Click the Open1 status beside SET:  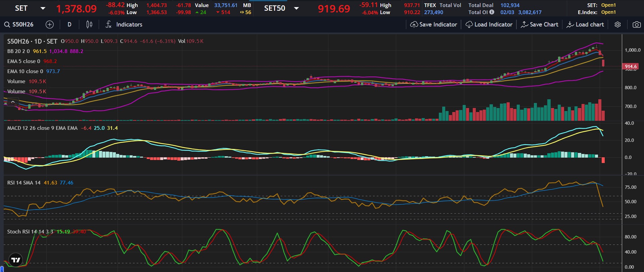(608, 5)
